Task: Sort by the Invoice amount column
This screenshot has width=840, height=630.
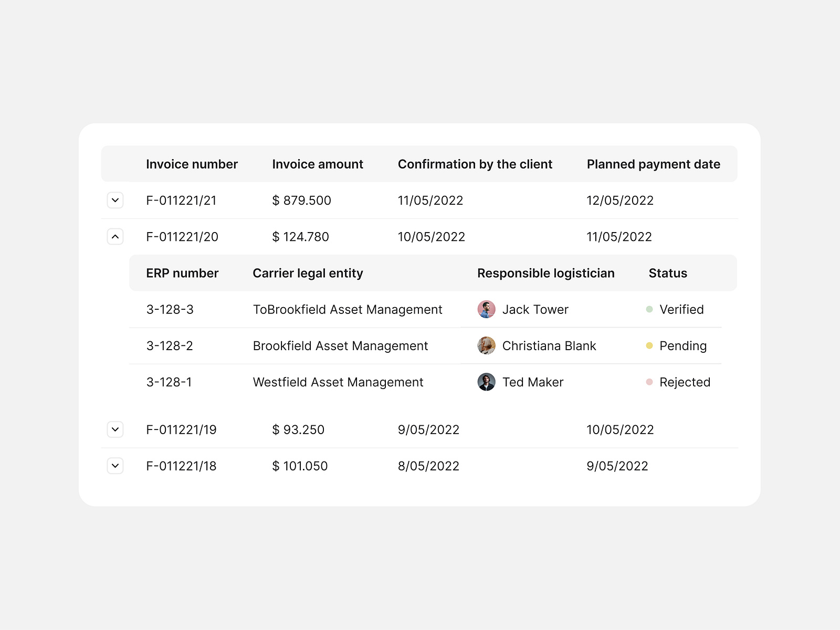Action: pyautogui.click(x=317, y=164)
